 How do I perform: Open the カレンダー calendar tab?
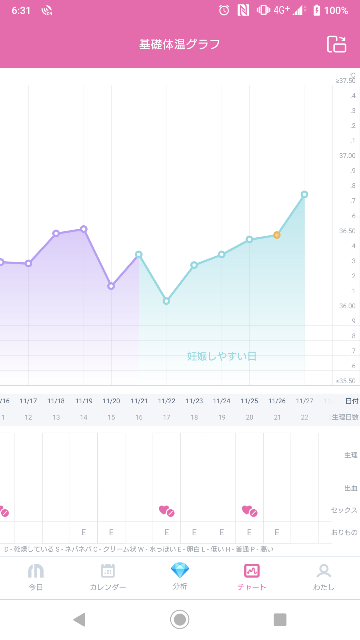click(108, 577)
